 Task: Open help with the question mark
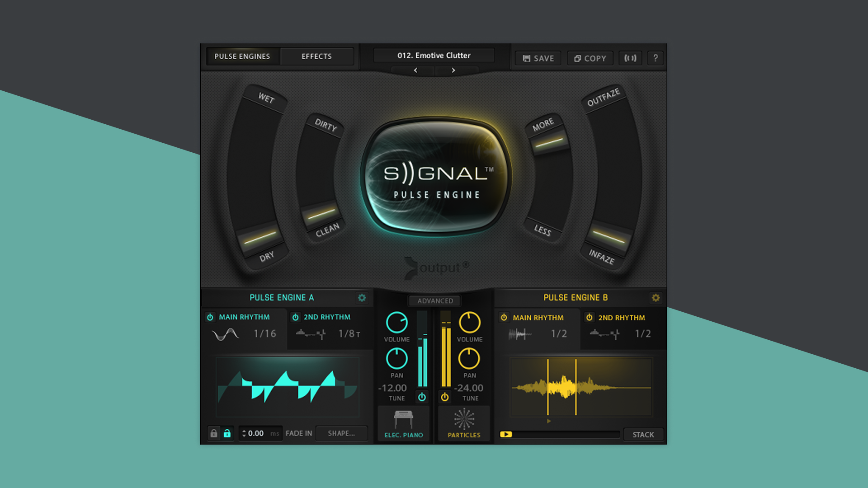pos(655,58)
